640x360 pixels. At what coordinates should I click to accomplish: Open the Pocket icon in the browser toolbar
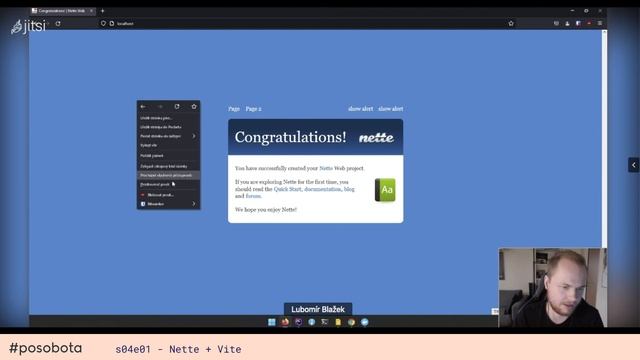556,24
